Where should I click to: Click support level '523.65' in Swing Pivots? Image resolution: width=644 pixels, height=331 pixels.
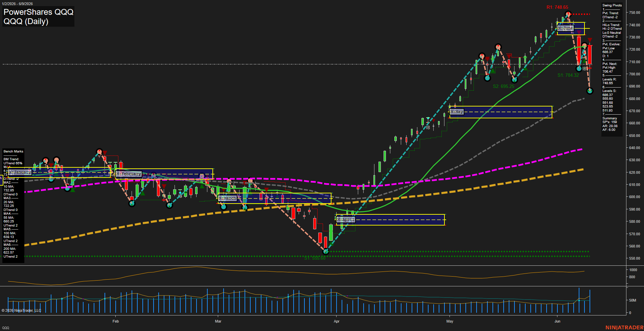[x=607, y=107]
